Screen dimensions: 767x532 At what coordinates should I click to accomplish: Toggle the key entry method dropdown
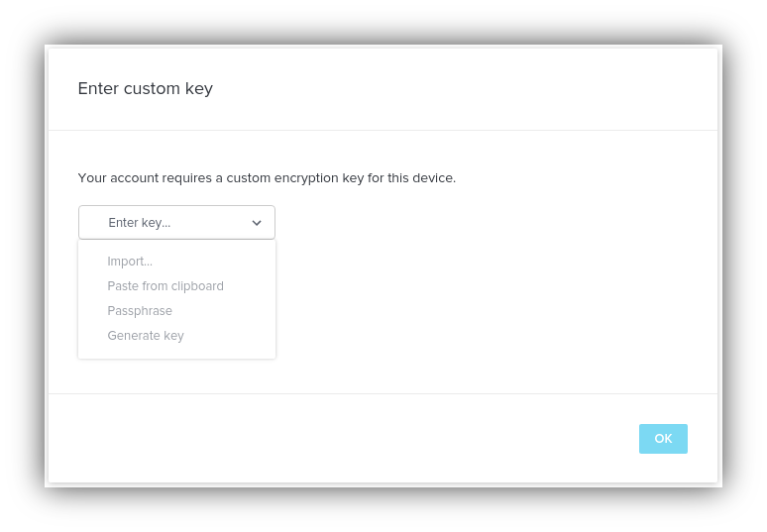click(176, 223)
